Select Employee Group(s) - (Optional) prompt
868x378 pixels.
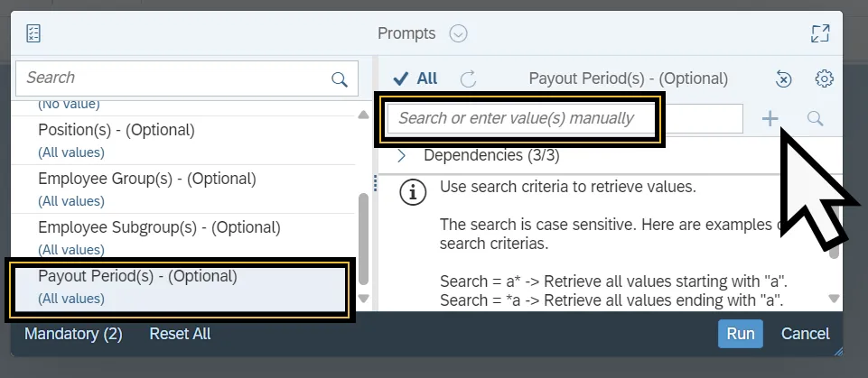(146, 179)
